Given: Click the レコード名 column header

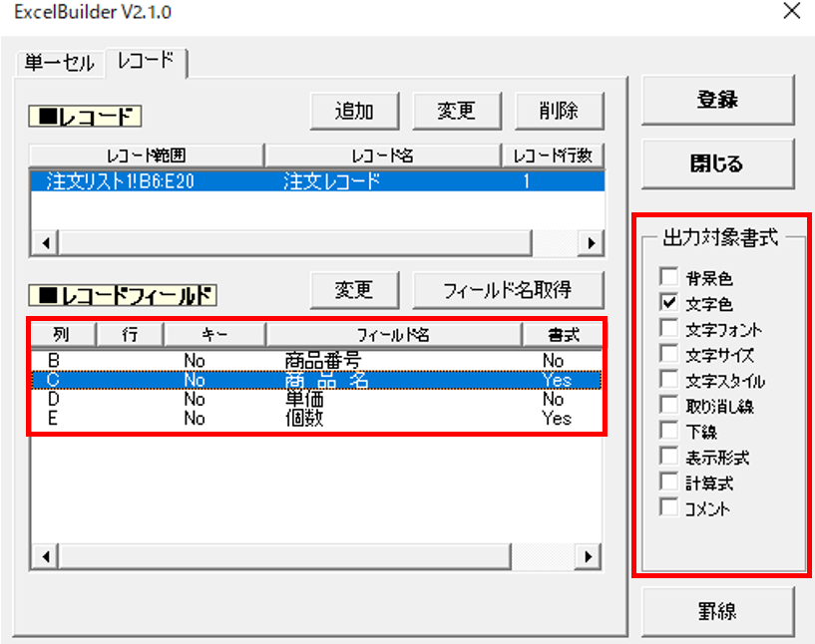Looking at the screenshot, I should pyautogui.click(x=383, y=156).
